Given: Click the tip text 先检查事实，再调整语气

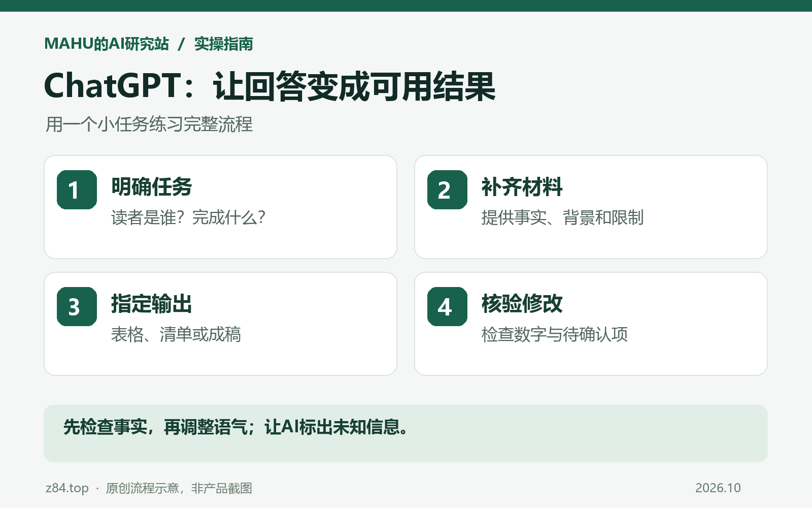Looking at the screenshot, I should point(155,427).
